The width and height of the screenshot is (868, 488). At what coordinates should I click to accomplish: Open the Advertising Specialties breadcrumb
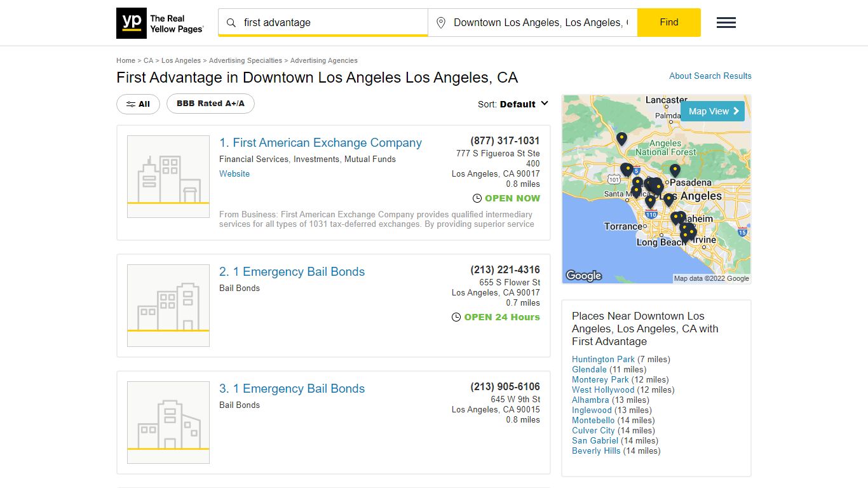point(245,60)
